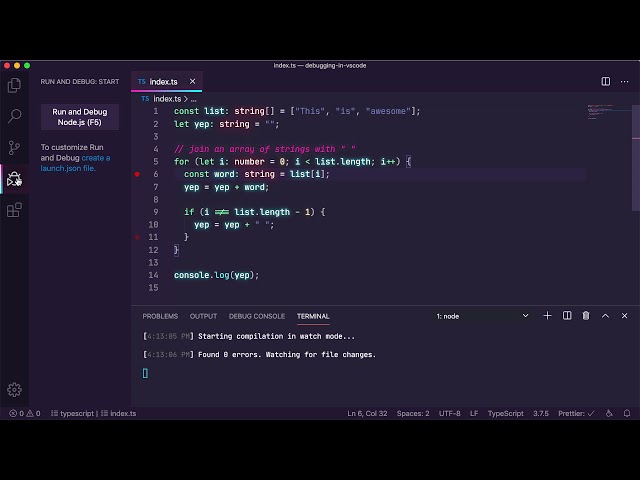
Task: Kill the terminal with trash icon
Action: 586,316
